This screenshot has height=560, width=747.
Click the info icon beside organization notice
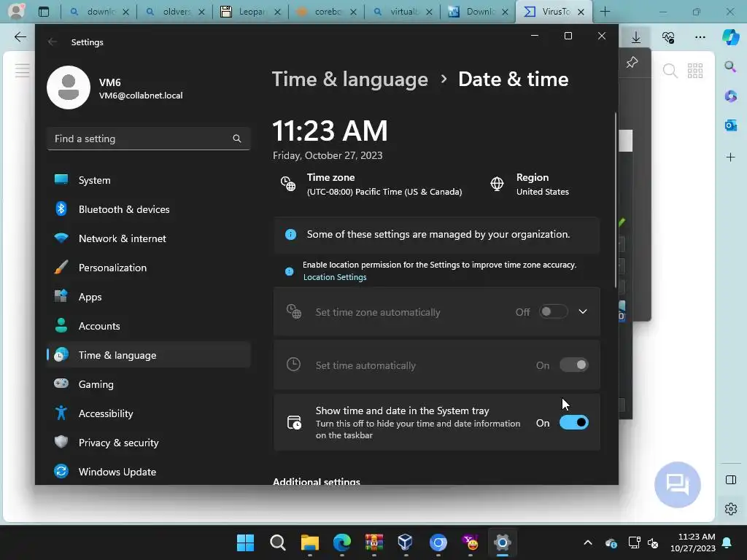point(290,234)
